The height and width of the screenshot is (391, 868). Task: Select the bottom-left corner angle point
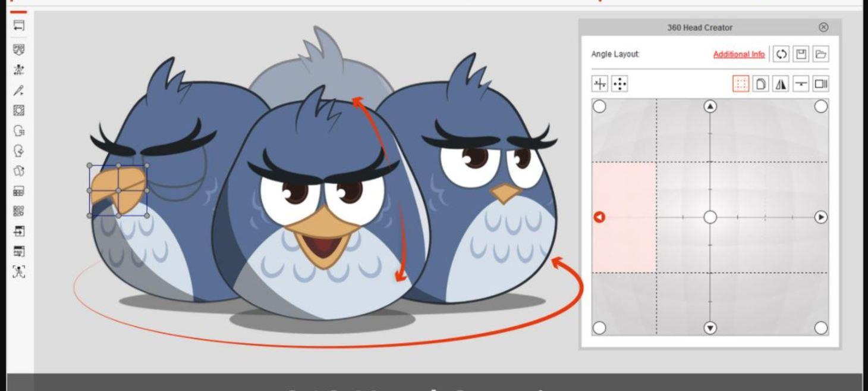click(599, 328)
